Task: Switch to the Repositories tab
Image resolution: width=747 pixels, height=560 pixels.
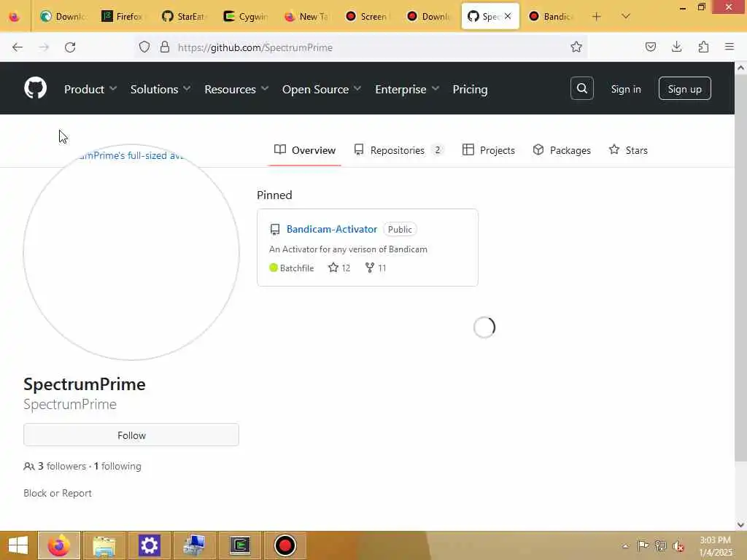Action: click(x=399, y=150)
